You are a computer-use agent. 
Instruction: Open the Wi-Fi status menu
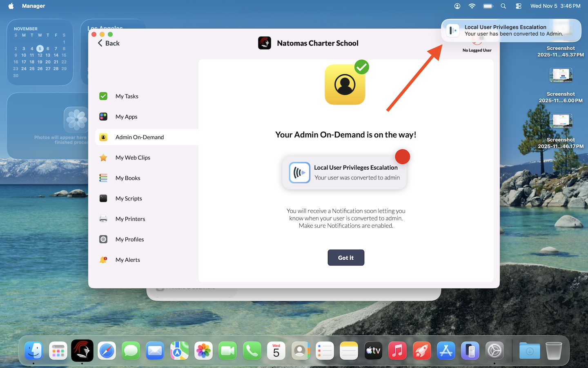tap(472, 6)
